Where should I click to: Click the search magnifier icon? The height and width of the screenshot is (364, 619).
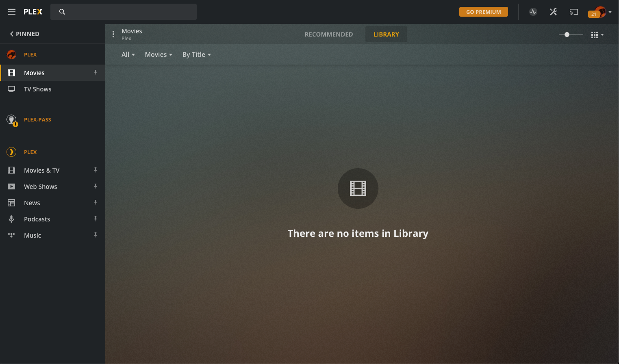tap(62, 12)
